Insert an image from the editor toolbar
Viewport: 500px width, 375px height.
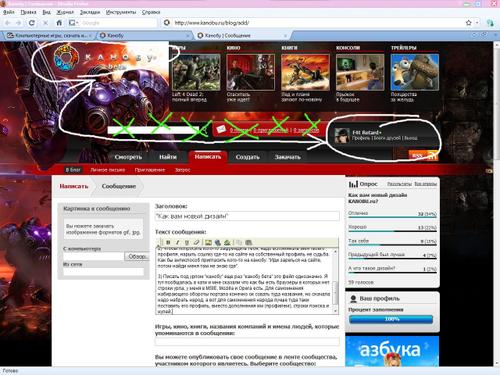click(208, 242)
